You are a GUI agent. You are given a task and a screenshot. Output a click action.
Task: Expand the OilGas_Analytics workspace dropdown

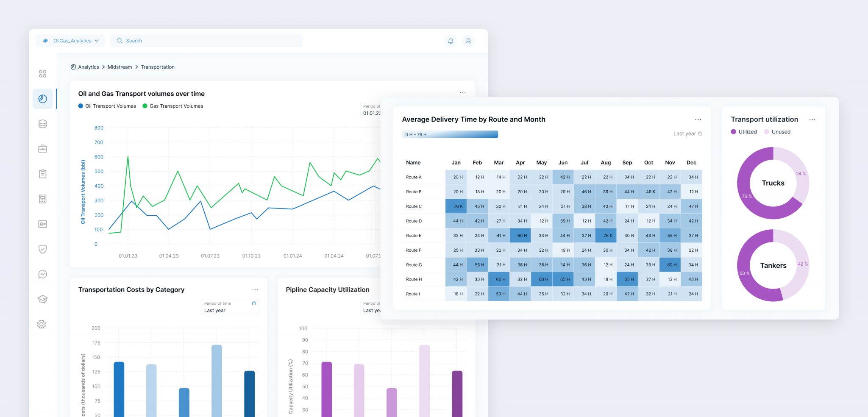[x=72, y=41]
